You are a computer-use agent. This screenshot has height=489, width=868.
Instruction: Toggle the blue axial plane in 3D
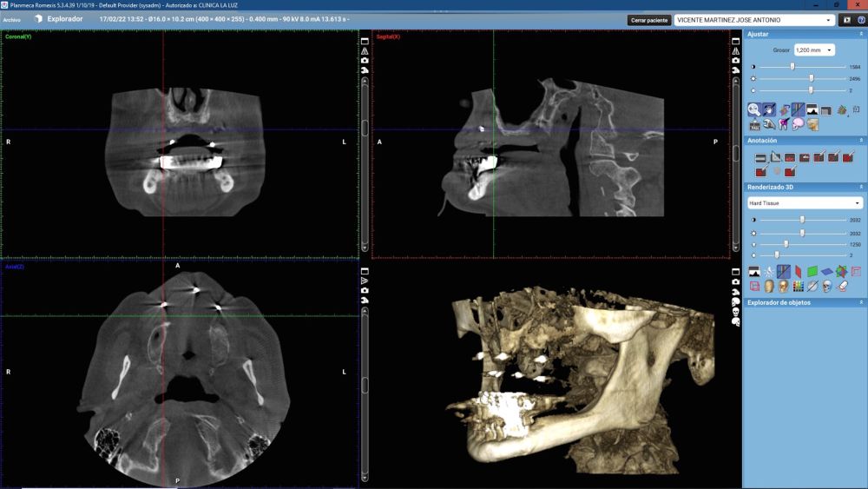pos(826,271)
